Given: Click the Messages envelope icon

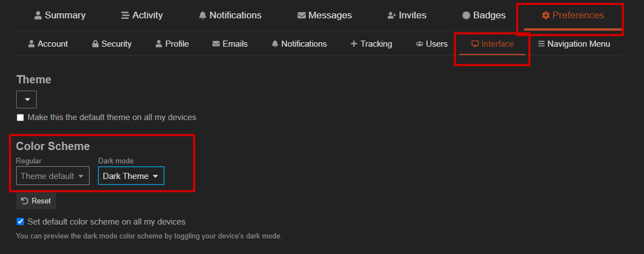Looking at the screenshot, I should pyautogui.click(x=301, y=16).
